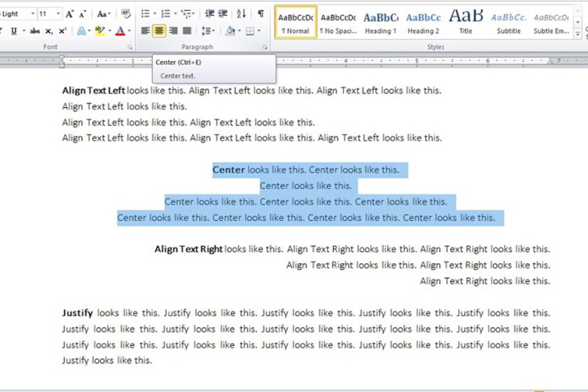588x392 pixels.
Task: Open the Bullets library dropdown arrow
Action: click(x=155, y=14)
